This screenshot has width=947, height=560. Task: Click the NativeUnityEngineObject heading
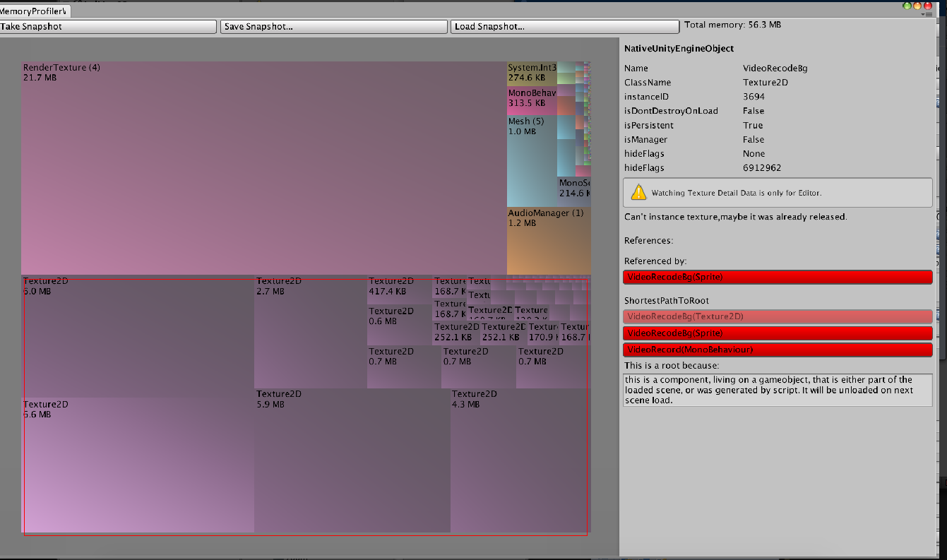click(x=679, y=49)
